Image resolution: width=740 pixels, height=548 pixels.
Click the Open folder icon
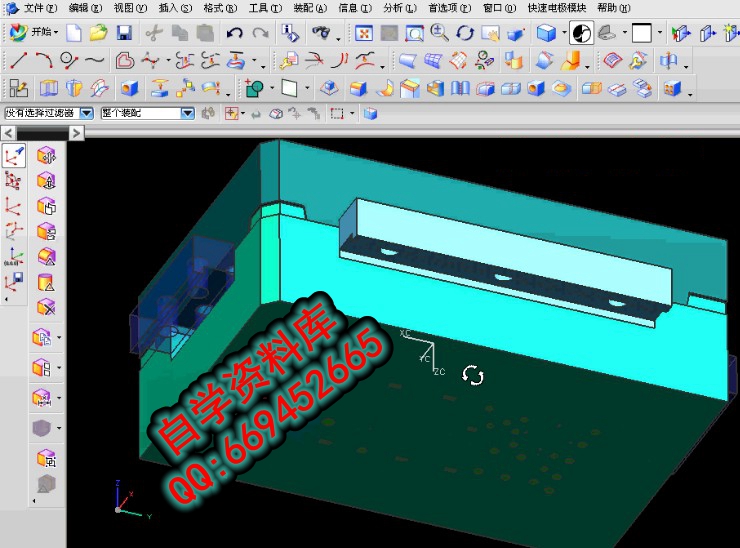pyautogui.click(x=98, y=33)
